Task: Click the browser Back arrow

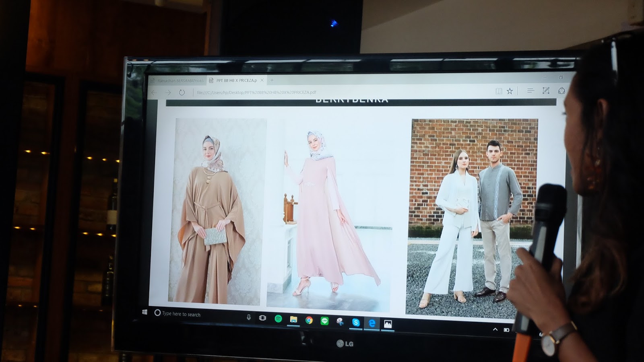Action: pyautogui.click(x=154, y=93)
